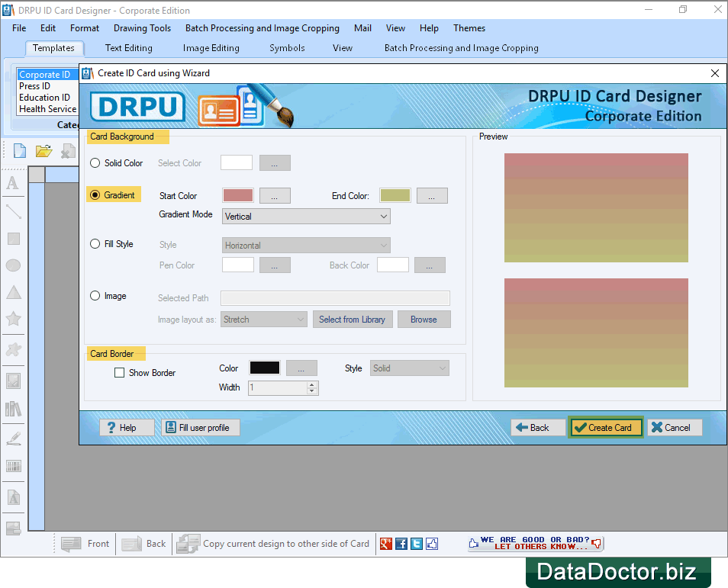Click the gradient End Color swatch
The width and height of the screenshot is (728, 588).
click(395, 195)
